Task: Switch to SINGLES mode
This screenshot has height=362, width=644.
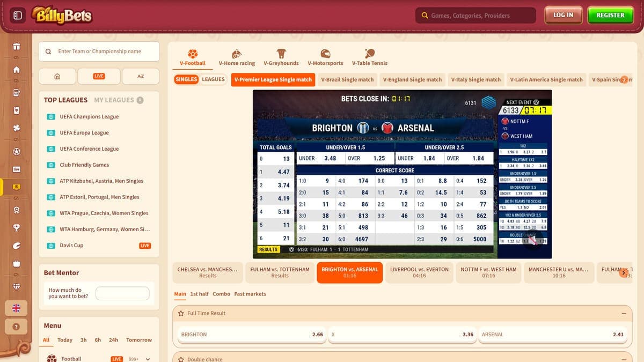Action: [x=186, y=79]
